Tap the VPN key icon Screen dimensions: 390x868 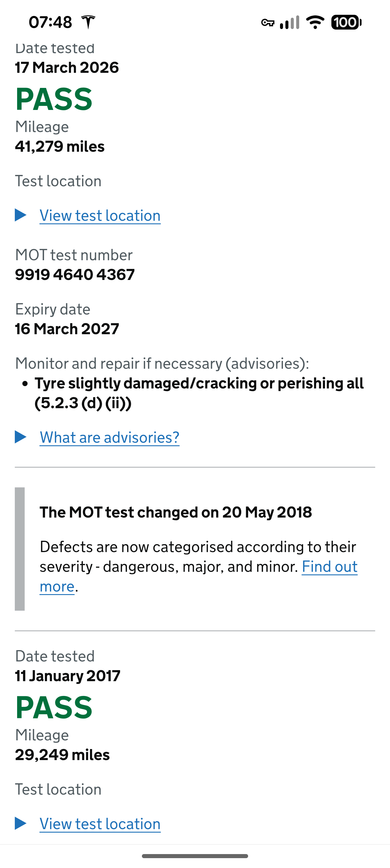[x=268, y=23]
